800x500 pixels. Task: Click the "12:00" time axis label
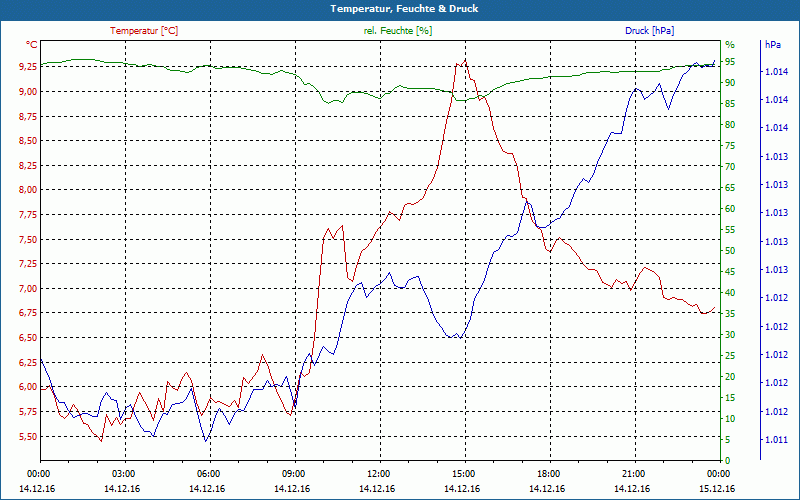[x=378, y=474]
